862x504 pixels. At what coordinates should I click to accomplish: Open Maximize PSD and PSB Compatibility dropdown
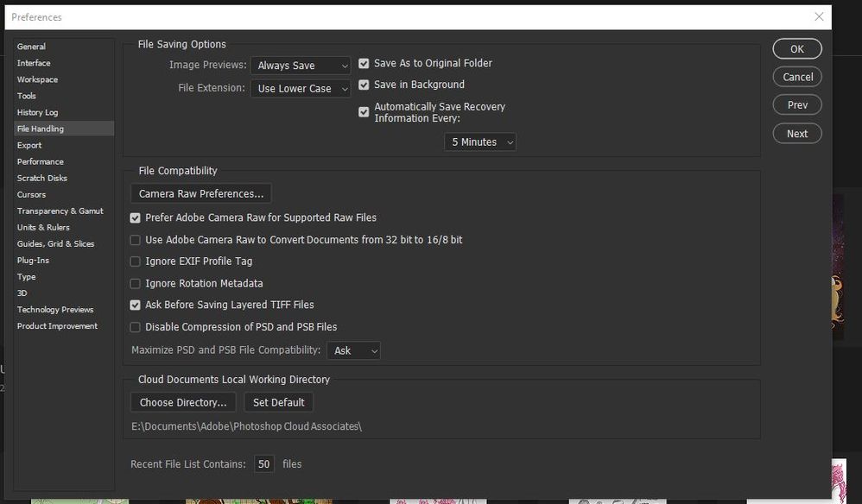pyautogui.click(x=353, y=351)
